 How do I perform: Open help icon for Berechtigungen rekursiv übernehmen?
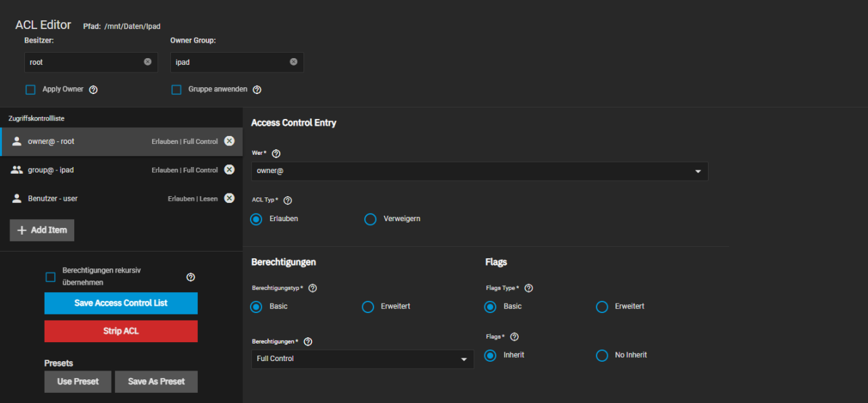coord(190,277)
